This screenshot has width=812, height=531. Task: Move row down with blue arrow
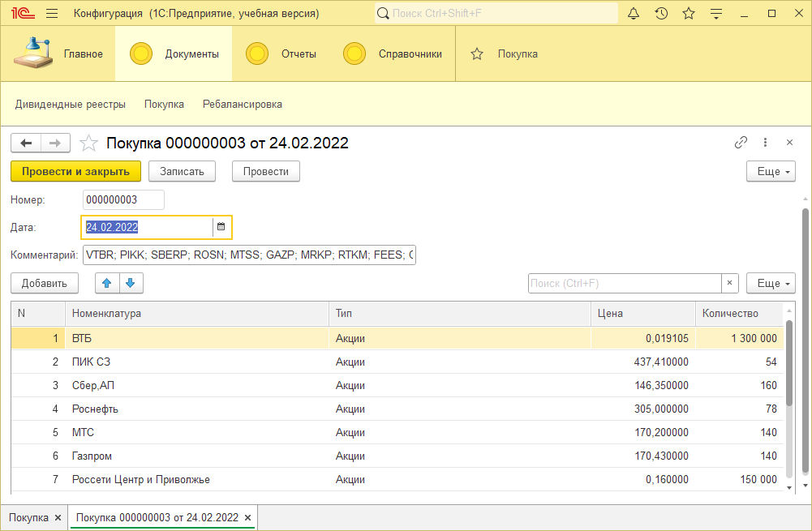pos(131,283)
